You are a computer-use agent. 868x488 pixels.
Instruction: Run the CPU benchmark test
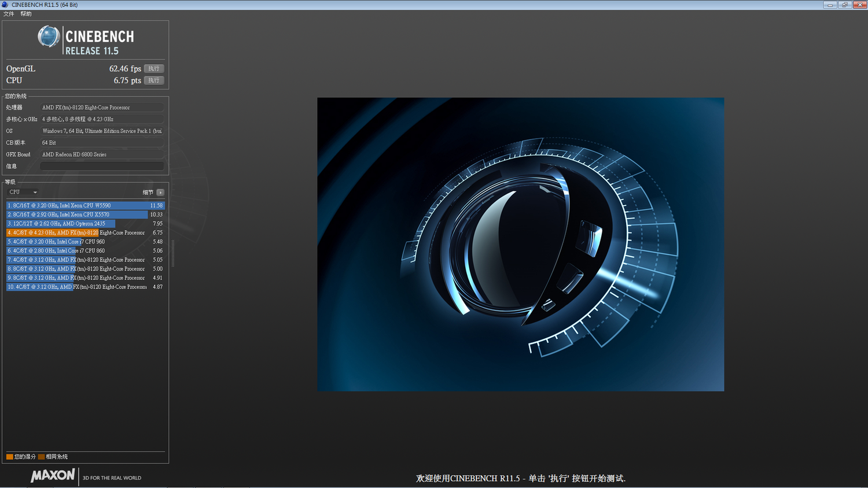[x=154, y=80]
